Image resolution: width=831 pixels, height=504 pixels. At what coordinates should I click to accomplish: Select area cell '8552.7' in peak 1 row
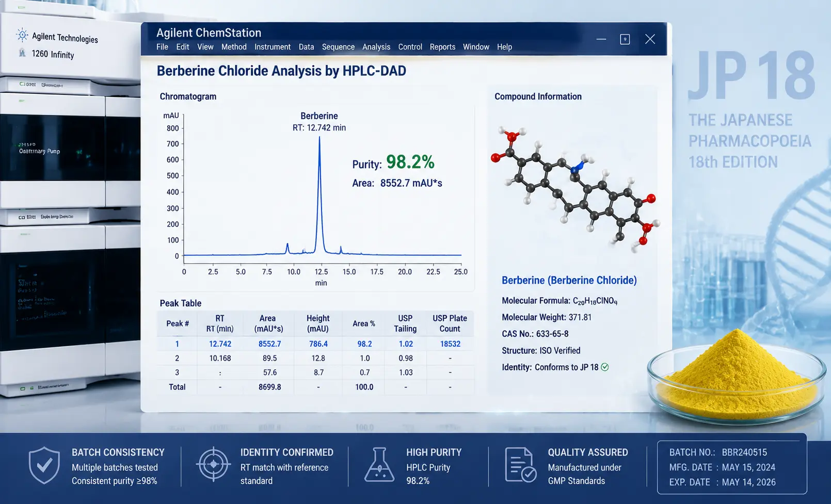tap(269, 344)
